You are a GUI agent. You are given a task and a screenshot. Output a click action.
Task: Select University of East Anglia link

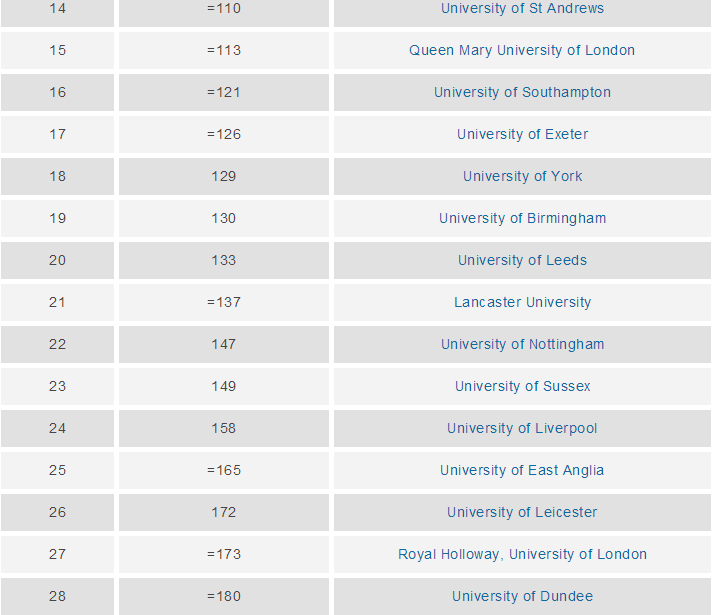[x=522, y=471]
